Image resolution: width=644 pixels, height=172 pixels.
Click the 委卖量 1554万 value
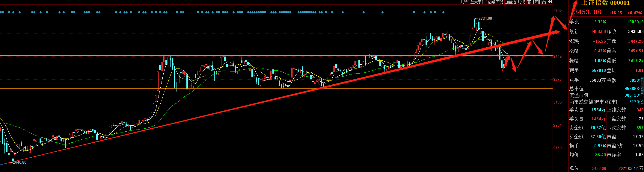tap(598, 110)
